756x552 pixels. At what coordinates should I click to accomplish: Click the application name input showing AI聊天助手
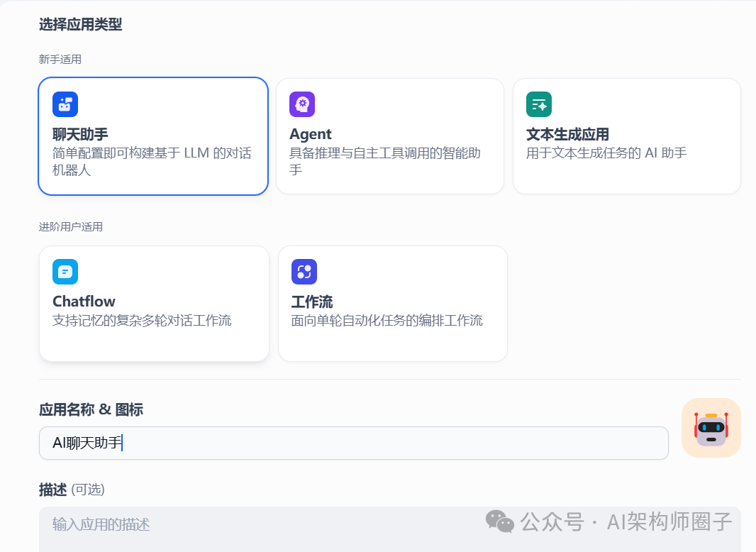[x=353, y=442]
